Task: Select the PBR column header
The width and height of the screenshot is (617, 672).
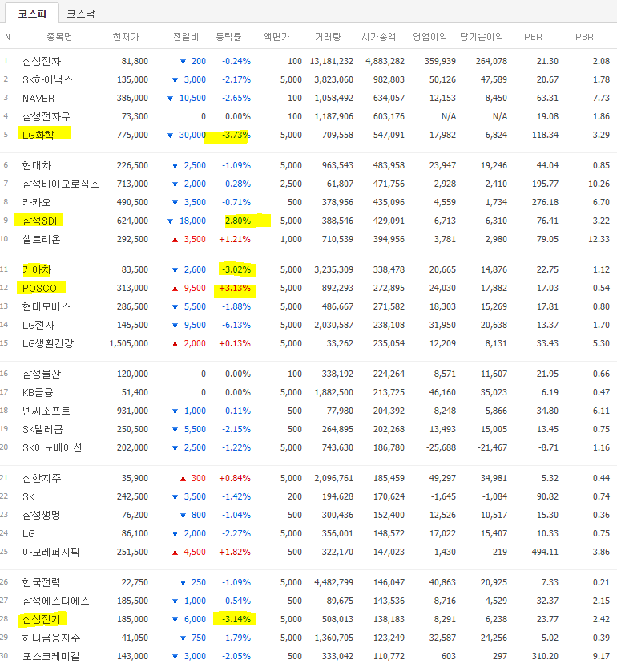Action: (x=584, y=37)
